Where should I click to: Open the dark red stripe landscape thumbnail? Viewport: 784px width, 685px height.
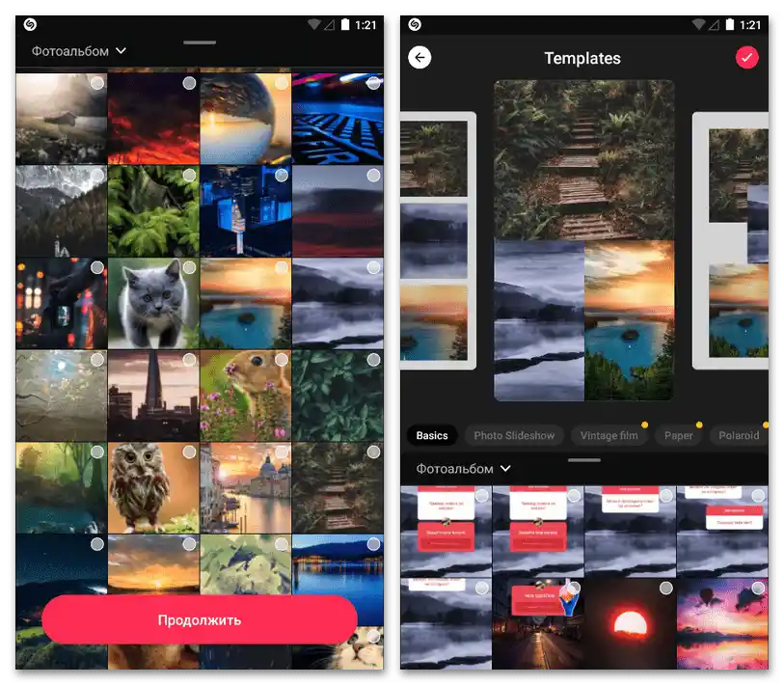(x=338, y=211)
